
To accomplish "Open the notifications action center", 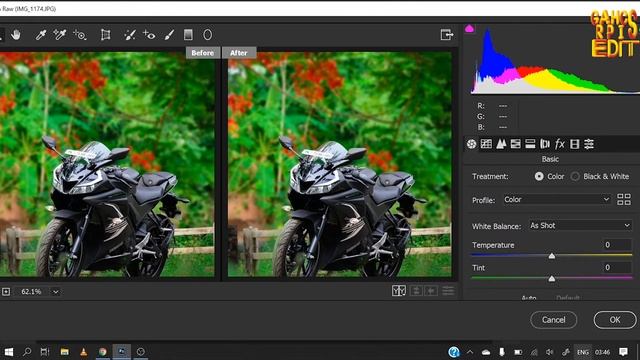I will (x=623, y=351).
